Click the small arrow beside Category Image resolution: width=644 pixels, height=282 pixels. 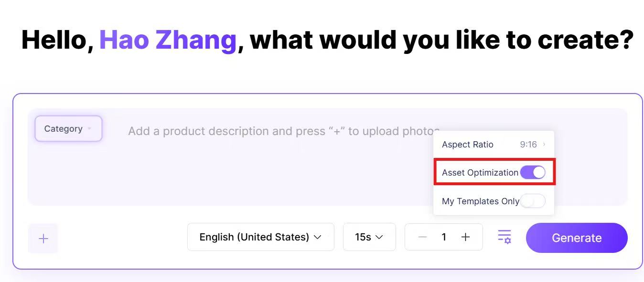click(x=89, y=129)
